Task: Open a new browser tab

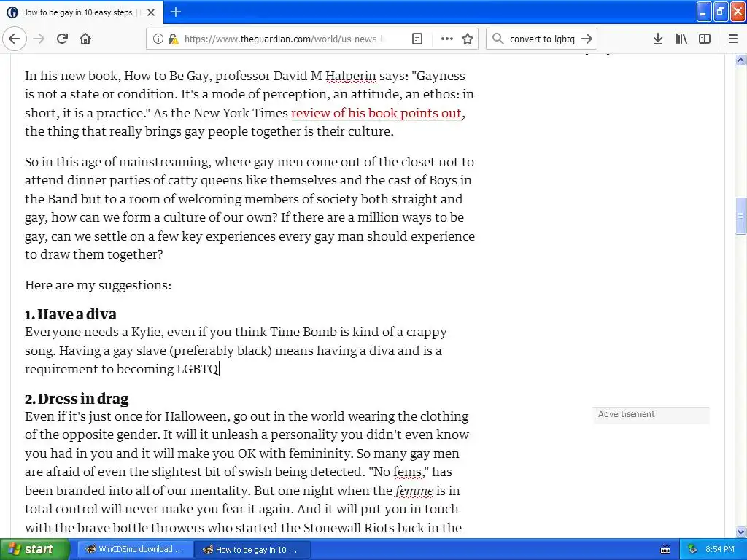Action: 176,12
